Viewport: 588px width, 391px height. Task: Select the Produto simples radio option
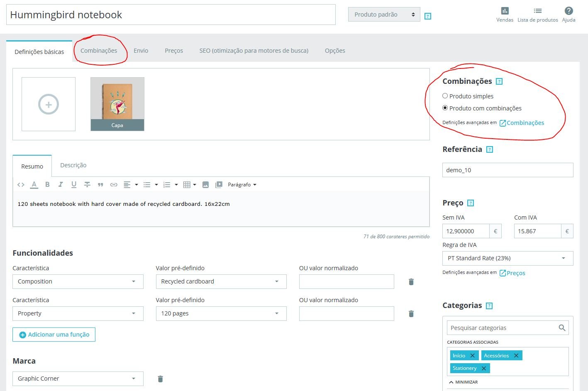point(445,96)
